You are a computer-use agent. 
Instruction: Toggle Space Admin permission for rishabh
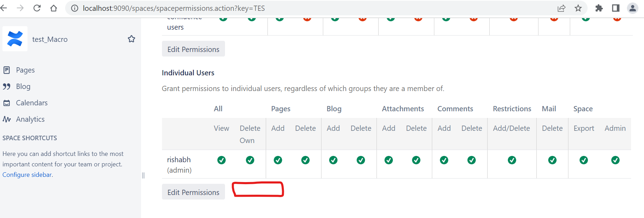coord(615,160)
